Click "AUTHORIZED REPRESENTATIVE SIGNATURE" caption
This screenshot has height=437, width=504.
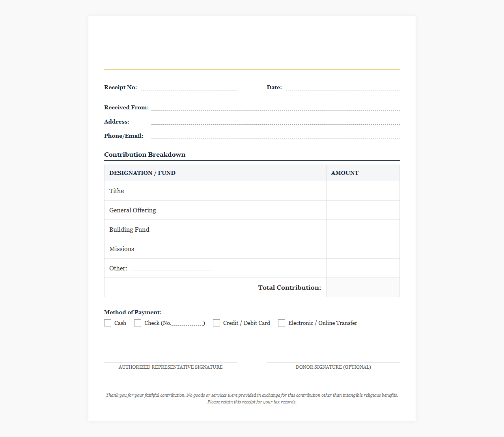tap(171, 367)
